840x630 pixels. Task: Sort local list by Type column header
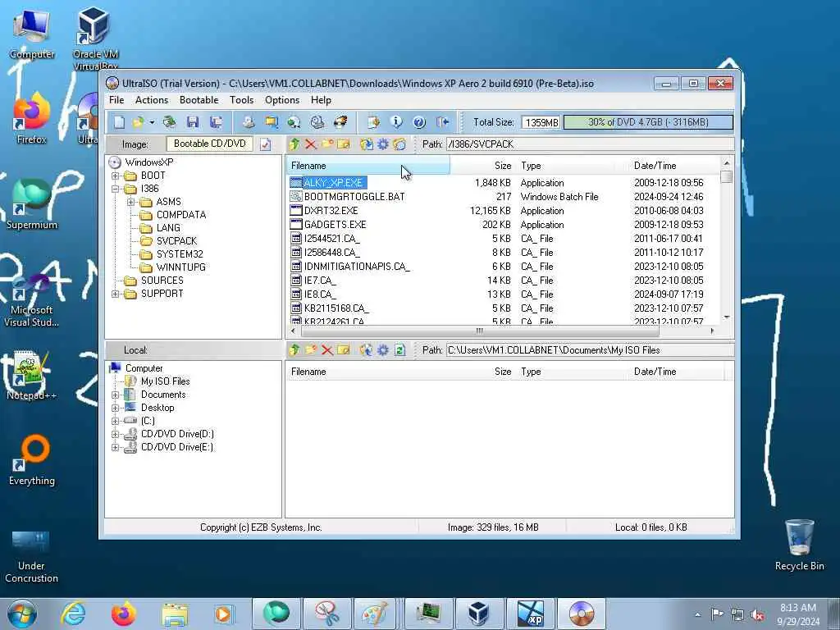pos(572,372)
